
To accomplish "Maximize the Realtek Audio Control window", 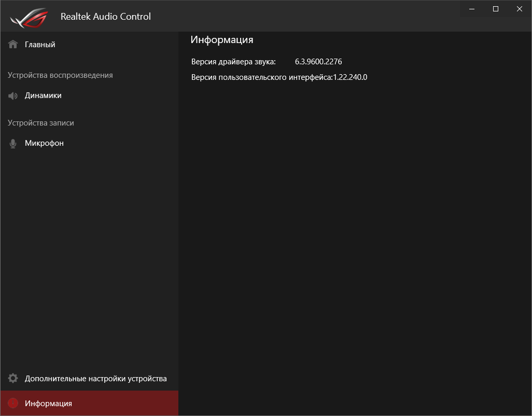I will click(x=496, y=9).
